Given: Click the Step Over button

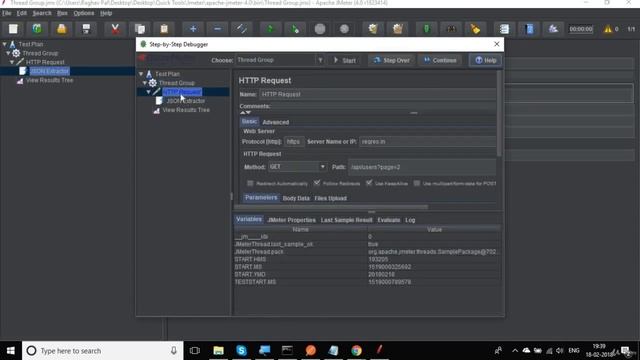Looking at the screenshot, I should click(x=391, y=60).
